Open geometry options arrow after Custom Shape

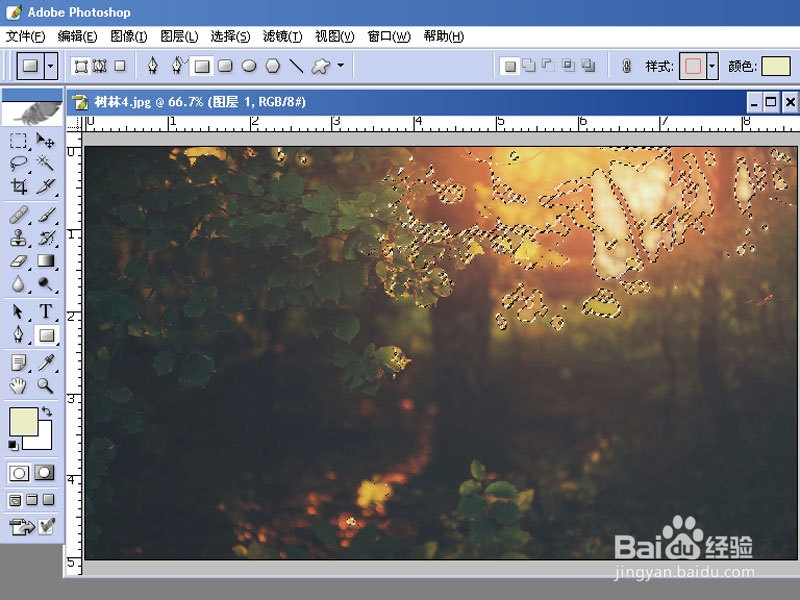341,65
